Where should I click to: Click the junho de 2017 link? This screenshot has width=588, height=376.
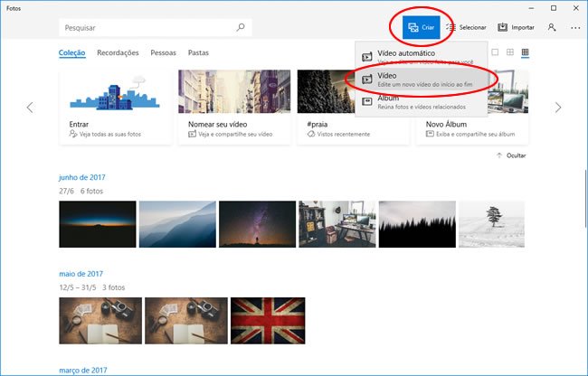(81, 178)
